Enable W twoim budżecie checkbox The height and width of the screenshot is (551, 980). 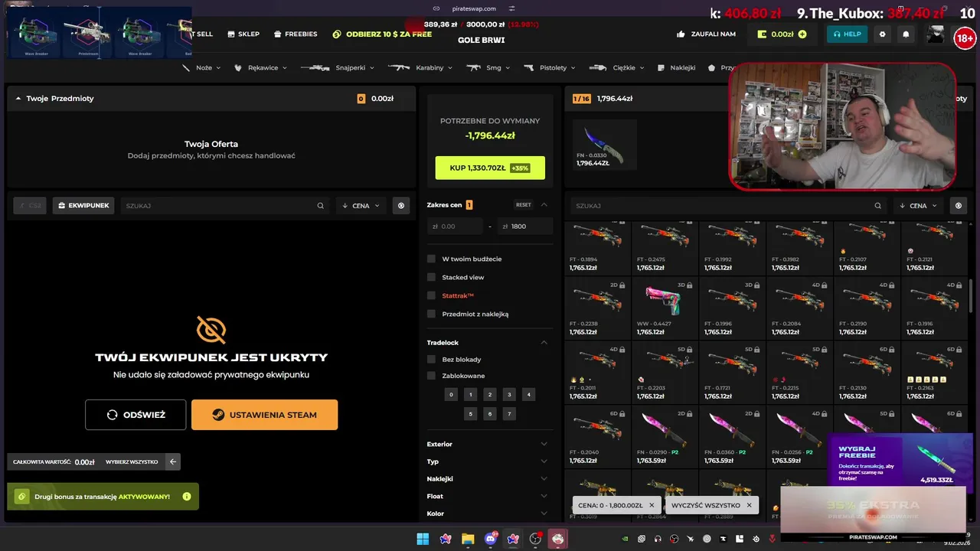point(431,259)
